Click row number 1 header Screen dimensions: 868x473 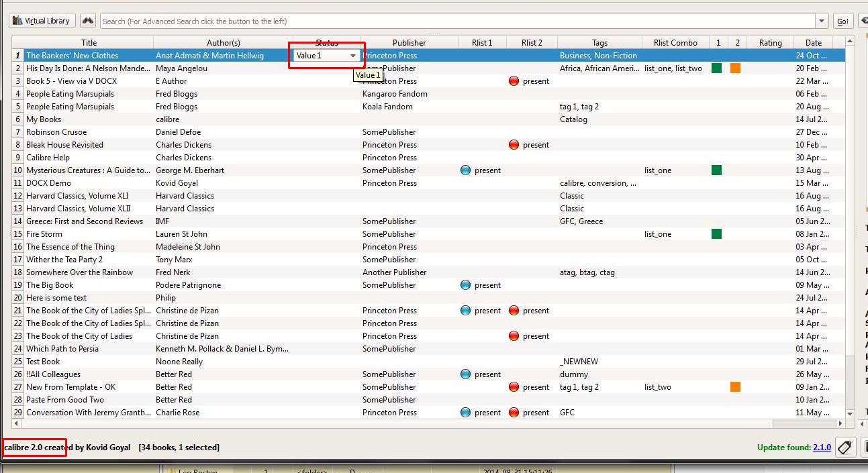click(x=18, y=56)
